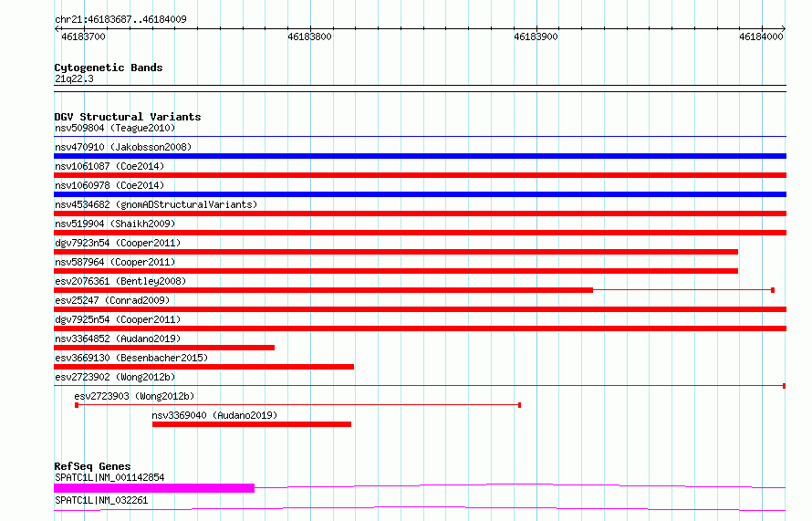Click the nsv1060978 blue variant bar
812x521 pixels.
pyautogui.click(x=420, y=194)
